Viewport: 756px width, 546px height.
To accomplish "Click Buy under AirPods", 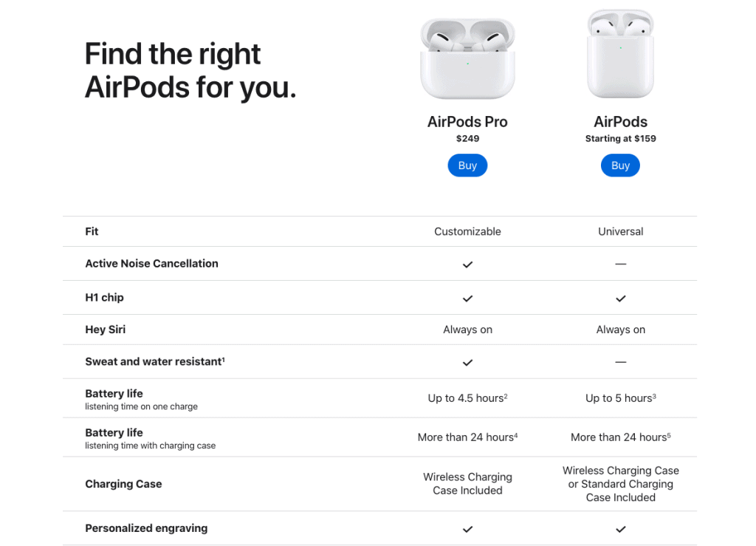I will click(620, 165).
